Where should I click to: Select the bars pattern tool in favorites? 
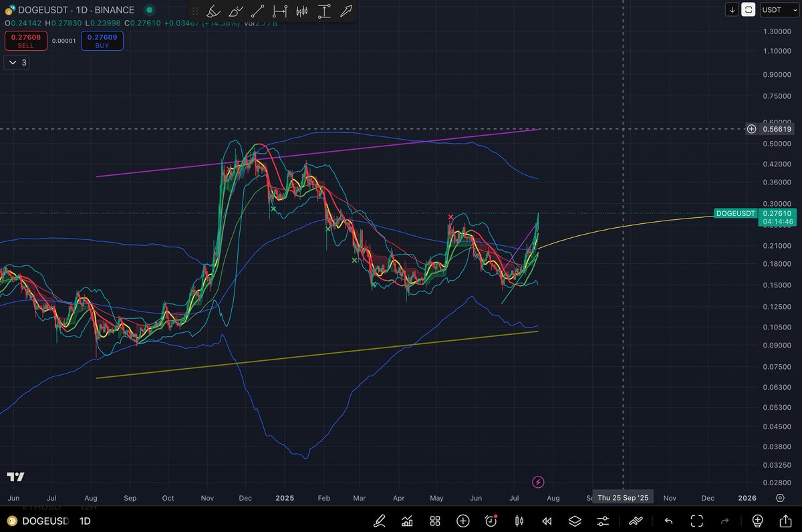(x=302, y=11)
